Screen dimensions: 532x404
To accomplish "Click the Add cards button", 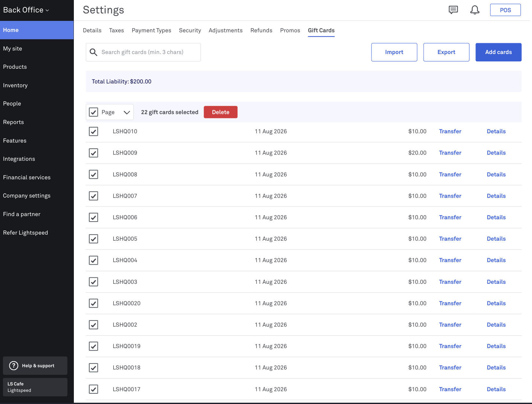I will (498, 52).
